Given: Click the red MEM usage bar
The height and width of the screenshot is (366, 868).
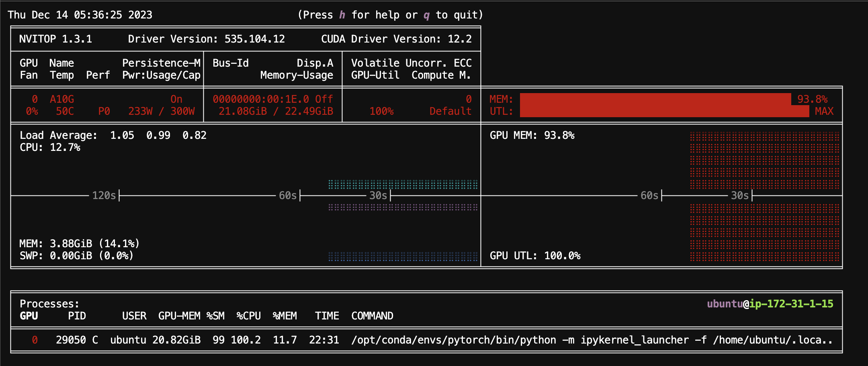Looking at the screenshot, I should click(x=655, y=99).
